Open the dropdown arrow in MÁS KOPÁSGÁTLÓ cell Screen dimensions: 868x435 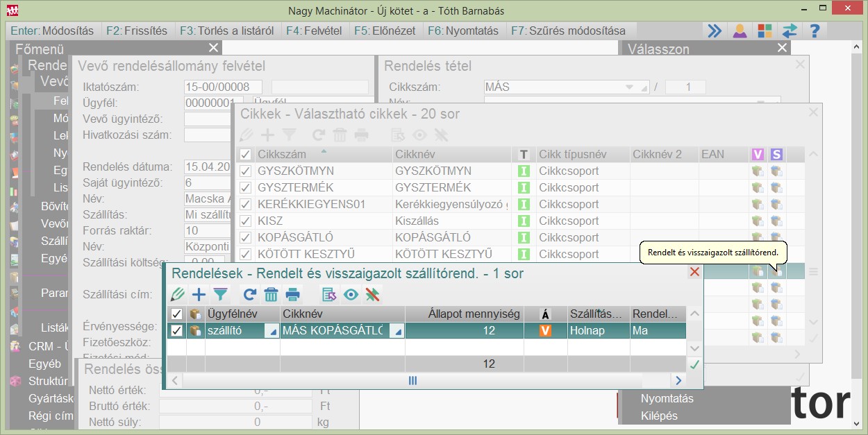tap(397, 331)
